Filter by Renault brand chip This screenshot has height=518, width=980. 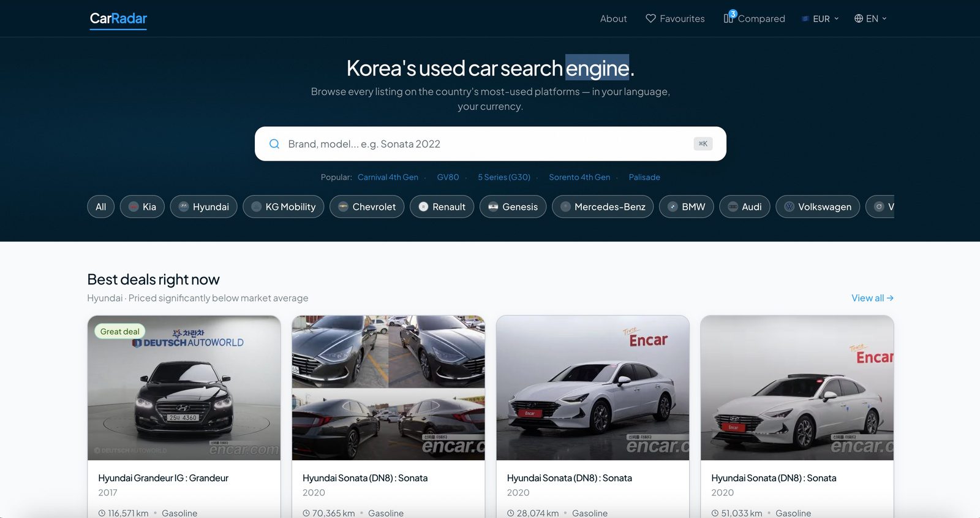(x=442, y=207)
